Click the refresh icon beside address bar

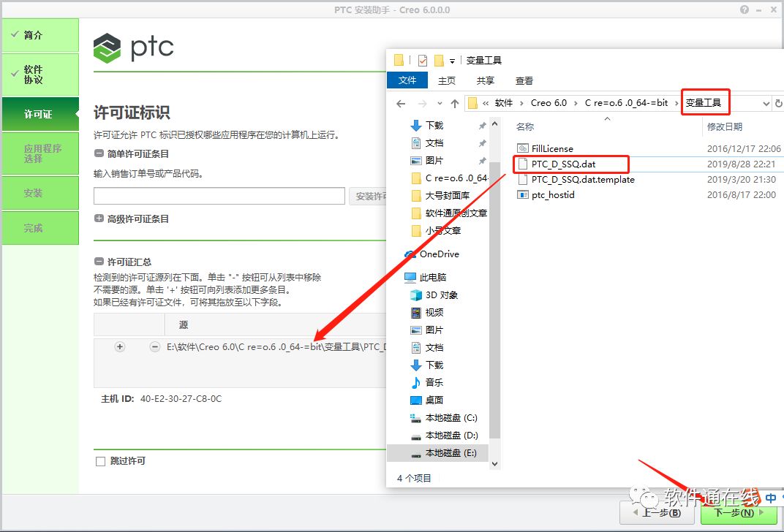[778, 103]
